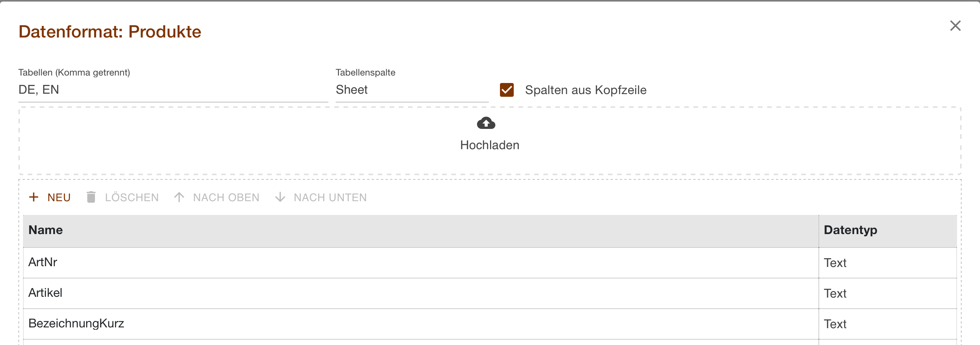Viewport: 980px width, 345px height.
Task: Click the Hochladen upload area
Action: (x=490, y=141)
